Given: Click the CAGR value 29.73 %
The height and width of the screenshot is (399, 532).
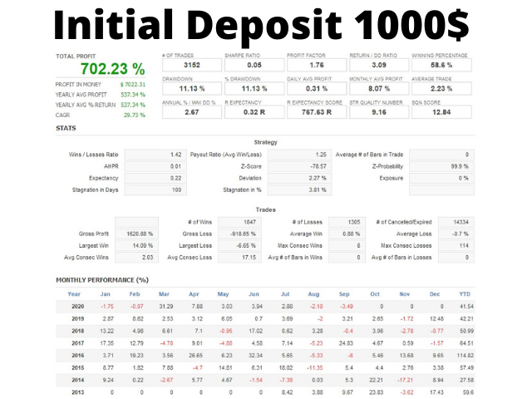Looking at the screenshot, I should pyautogui.click(x=135, y=115).
